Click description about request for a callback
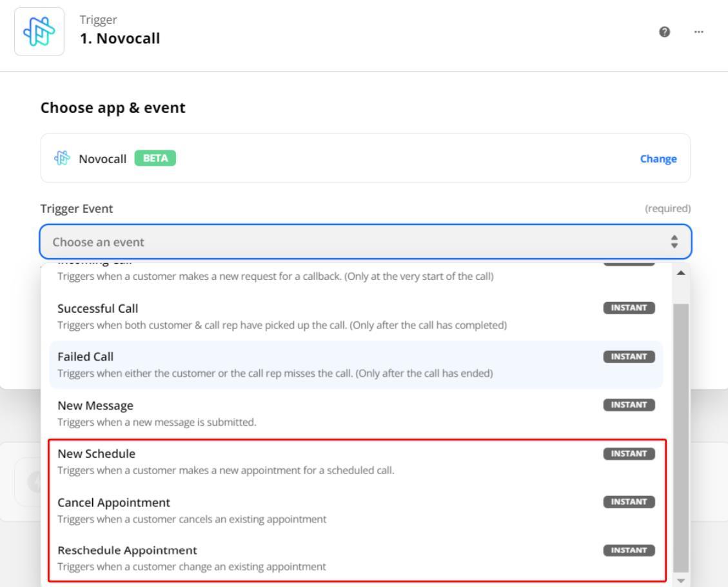Screen dimensions: 728x587 [x=276, y=276]
